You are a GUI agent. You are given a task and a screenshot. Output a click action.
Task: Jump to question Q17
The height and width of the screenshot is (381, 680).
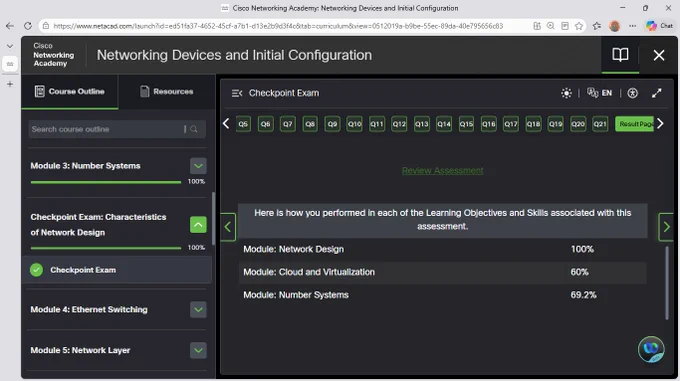(x=511, y=124)
